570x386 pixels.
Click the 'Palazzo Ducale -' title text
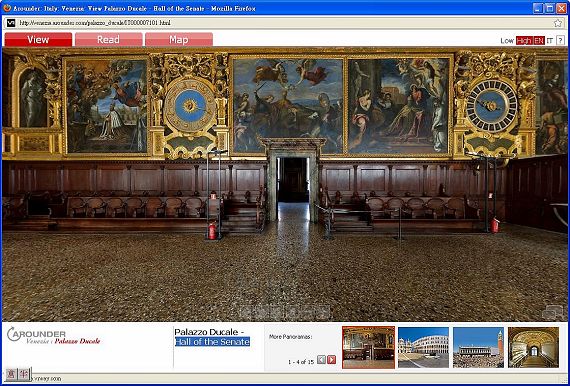209,332
